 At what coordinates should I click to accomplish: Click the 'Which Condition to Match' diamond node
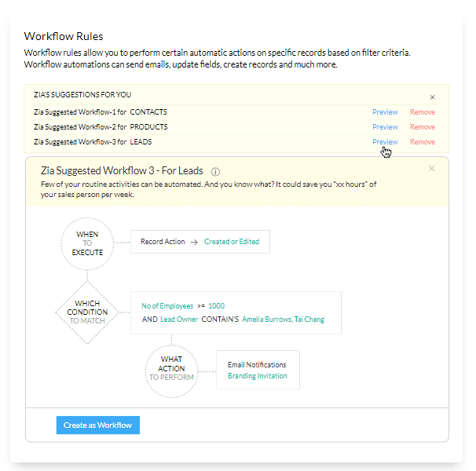(x=87, y=312)
